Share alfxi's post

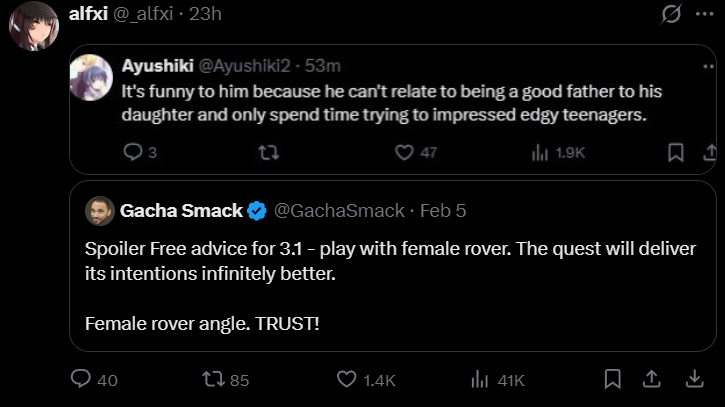coord(651,380)
